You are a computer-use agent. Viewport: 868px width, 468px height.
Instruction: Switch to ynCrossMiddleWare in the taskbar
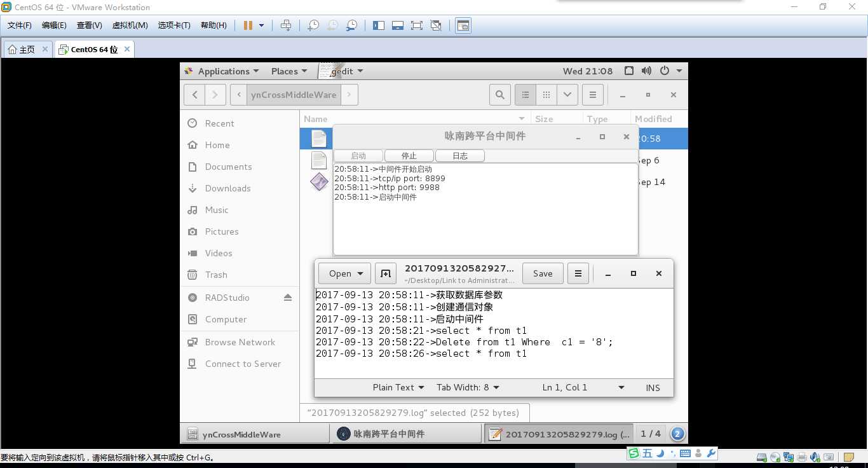pos(256,434)
